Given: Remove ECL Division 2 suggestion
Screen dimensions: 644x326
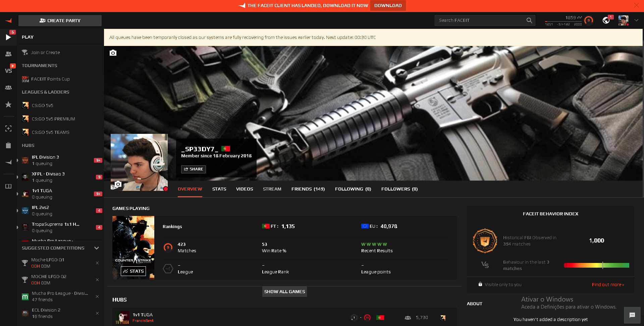Looking at the screenshot, I should 97,313.
